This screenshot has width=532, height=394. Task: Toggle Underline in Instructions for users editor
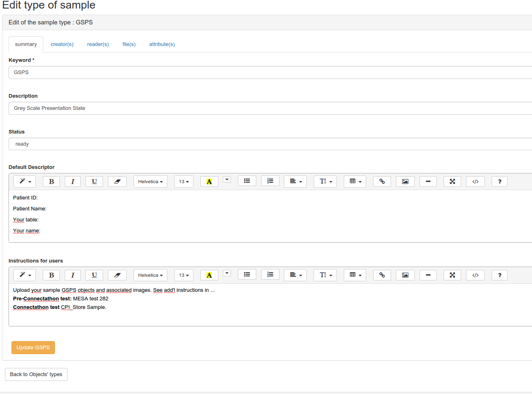click(x=94, y=275)
